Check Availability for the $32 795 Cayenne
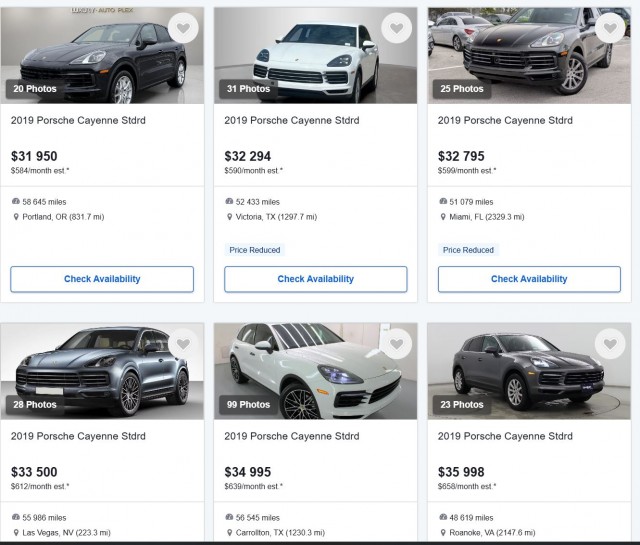This screenshot has width=640, height=545. 529,279
